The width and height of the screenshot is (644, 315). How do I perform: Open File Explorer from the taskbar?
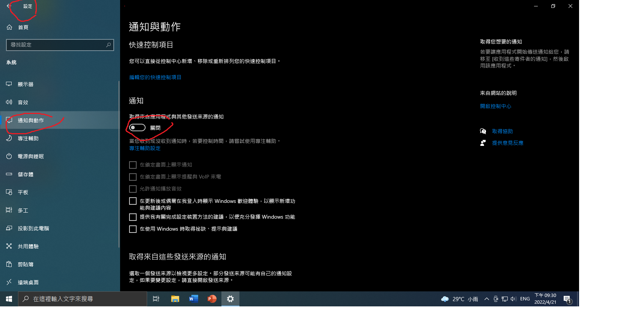(x=175, y=299)
